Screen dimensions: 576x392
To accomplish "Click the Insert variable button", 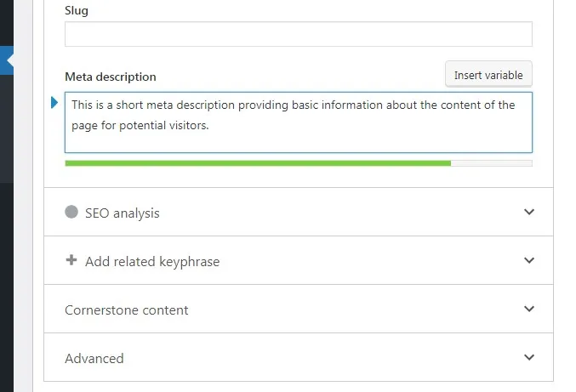I will click(488, 75).
